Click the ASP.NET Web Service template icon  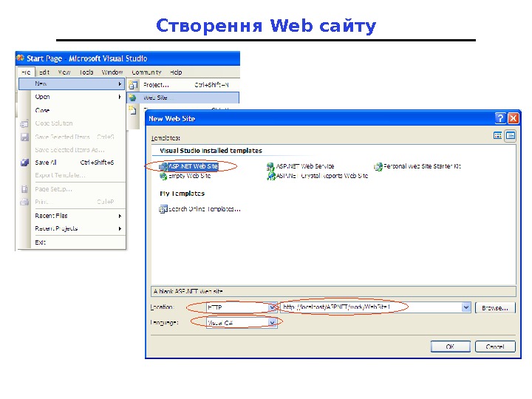click(270, 166)
